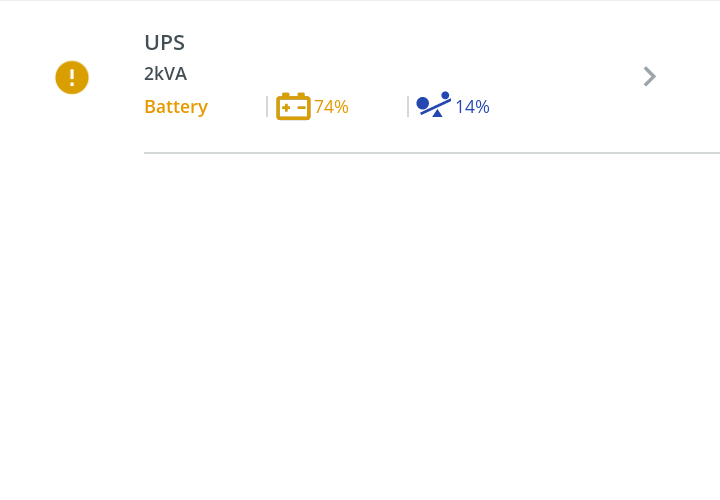Click the 14% load value
720x500 pixels.
(x=472, y=107)
